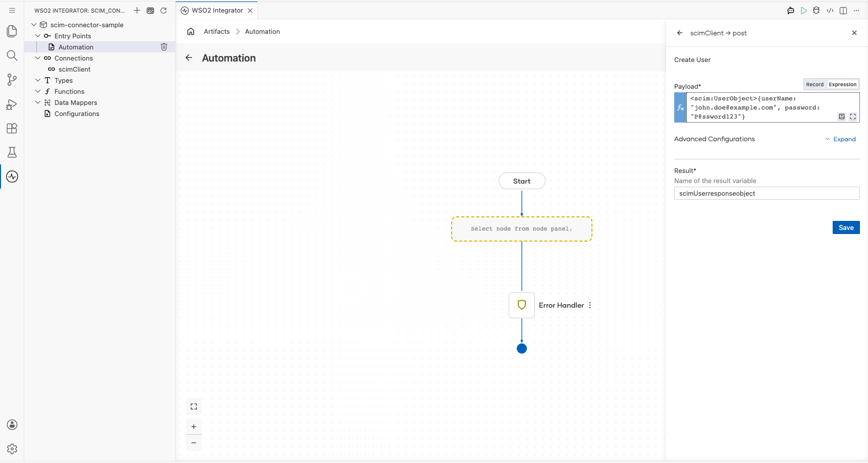The height and width of the screenshot is (463, 868).
Task: Click the end node blue circle
Action: pos(522,349)
